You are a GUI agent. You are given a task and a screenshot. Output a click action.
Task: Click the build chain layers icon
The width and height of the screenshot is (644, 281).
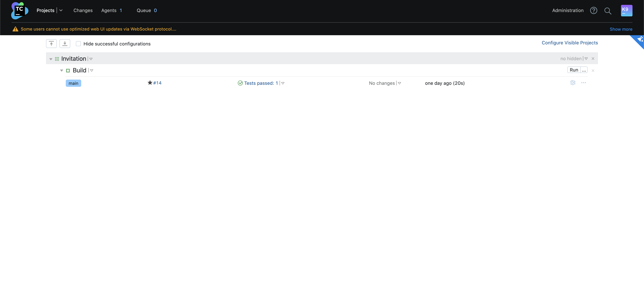click(x=572, y=83)
